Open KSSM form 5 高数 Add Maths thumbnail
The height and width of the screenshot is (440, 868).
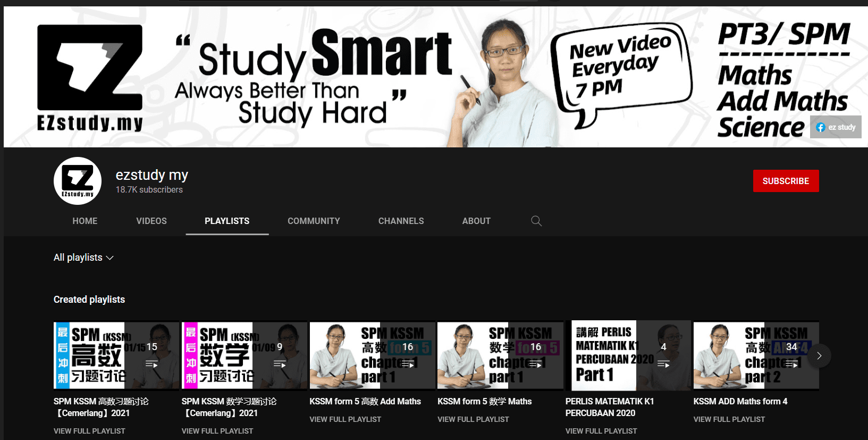pyautogui.click(x=373, y=355)
